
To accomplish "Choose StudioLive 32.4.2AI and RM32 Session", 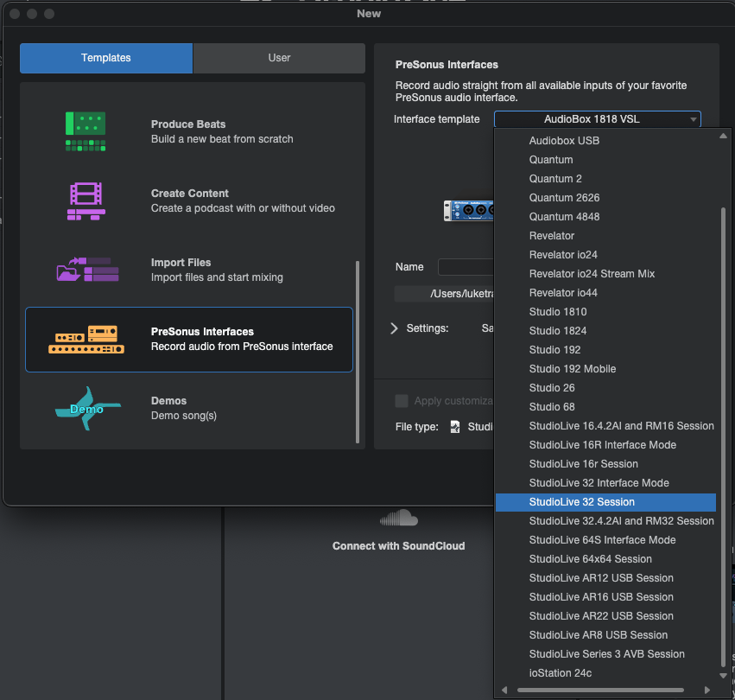I will click(x=605, y=521).
